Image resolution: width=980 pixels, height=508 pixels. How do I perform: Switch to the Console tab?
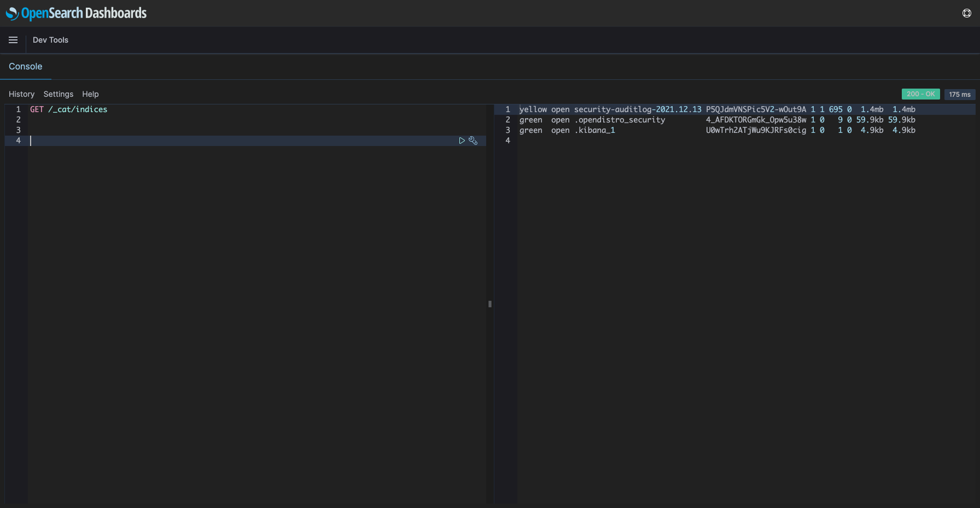click(x=26, y=66)
